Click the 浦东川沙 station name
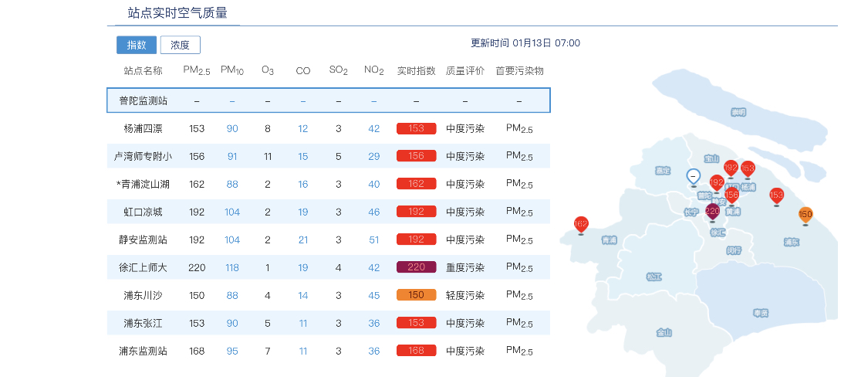The image size is (868, 377). pyautogui.click(x=144, y=295)
